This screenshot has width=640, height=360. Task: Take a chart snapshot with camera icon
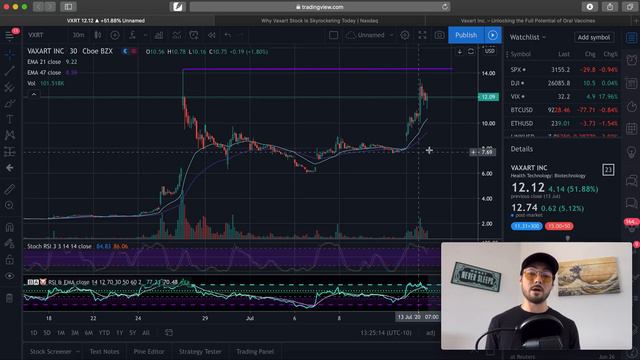439,36
